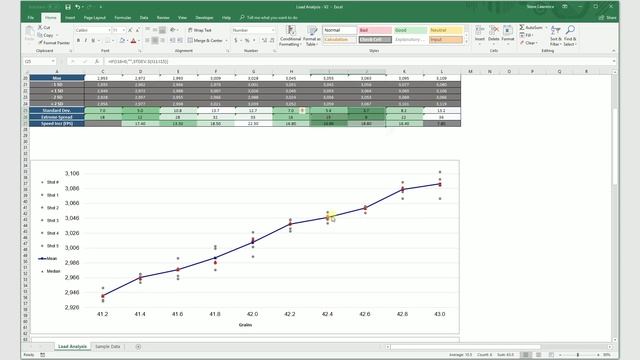Switch to the Page Layout tab
Viewport: 640px width, 360px height.
[95, 18]
